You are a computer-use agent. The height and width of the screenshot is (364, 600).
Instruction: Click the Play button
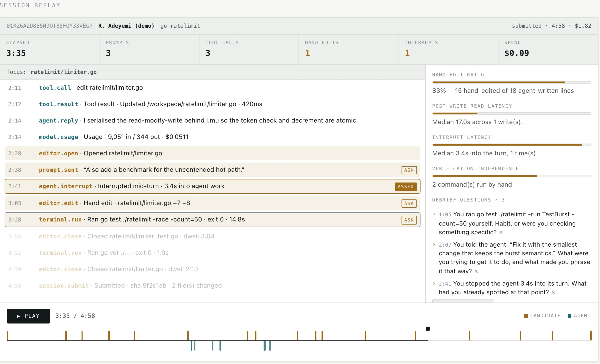tap(28, 316)
